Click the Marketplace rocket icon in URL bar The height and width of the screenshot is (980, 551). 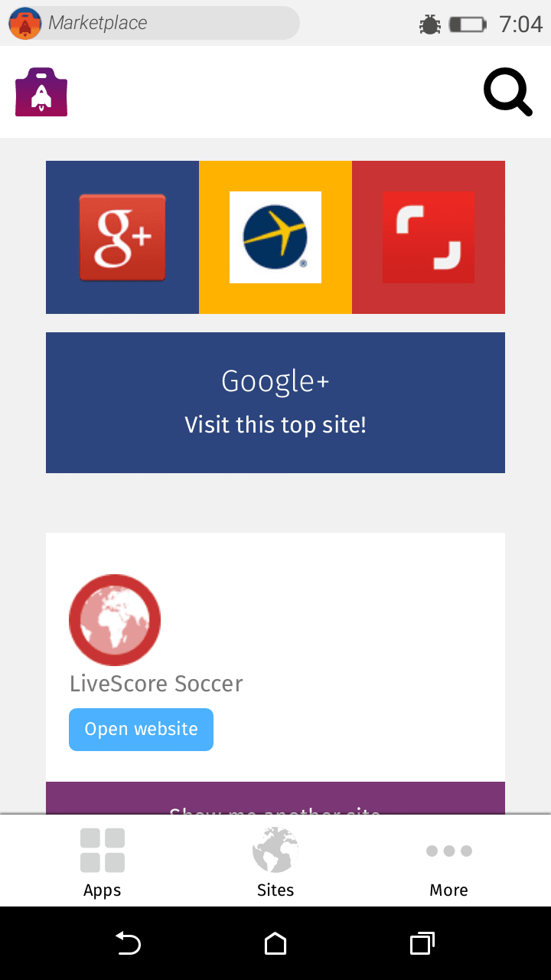tap(24, 24)
